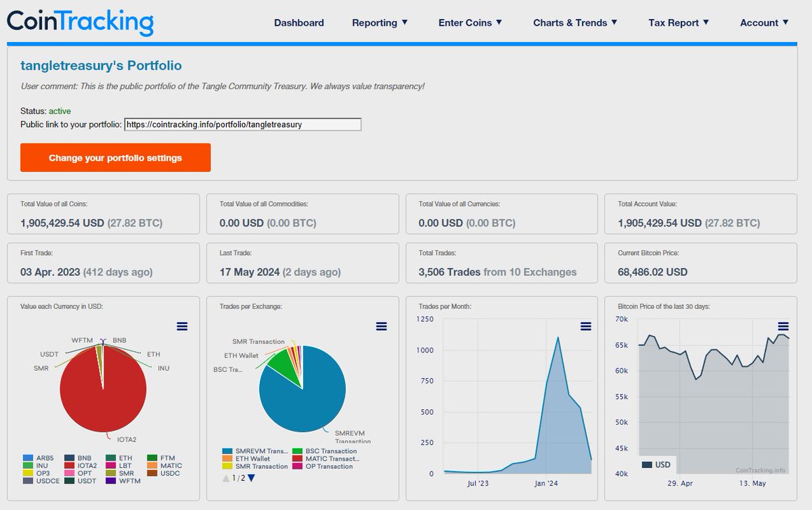Click the active status text
812x510 pixels.
click(60, 111)
